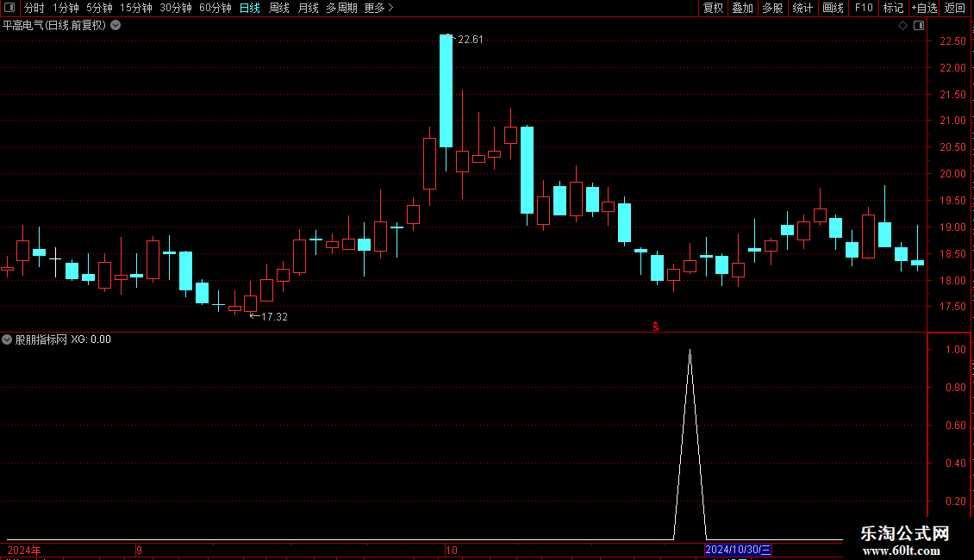
Task: Select the 5分钟 period
Action: coord(99,8)
